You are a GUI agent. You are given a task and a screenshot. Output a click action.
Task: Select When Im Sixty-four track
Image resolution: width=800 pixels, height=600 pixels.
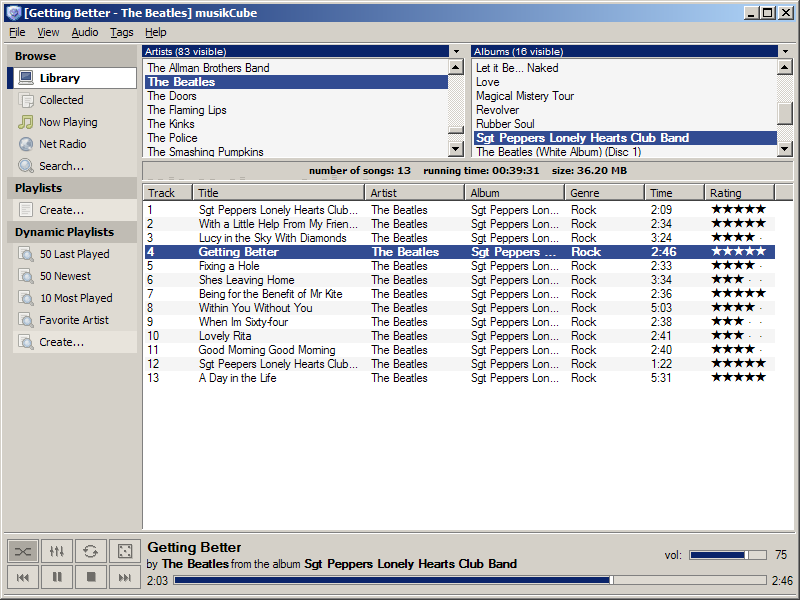coord(459,322)
